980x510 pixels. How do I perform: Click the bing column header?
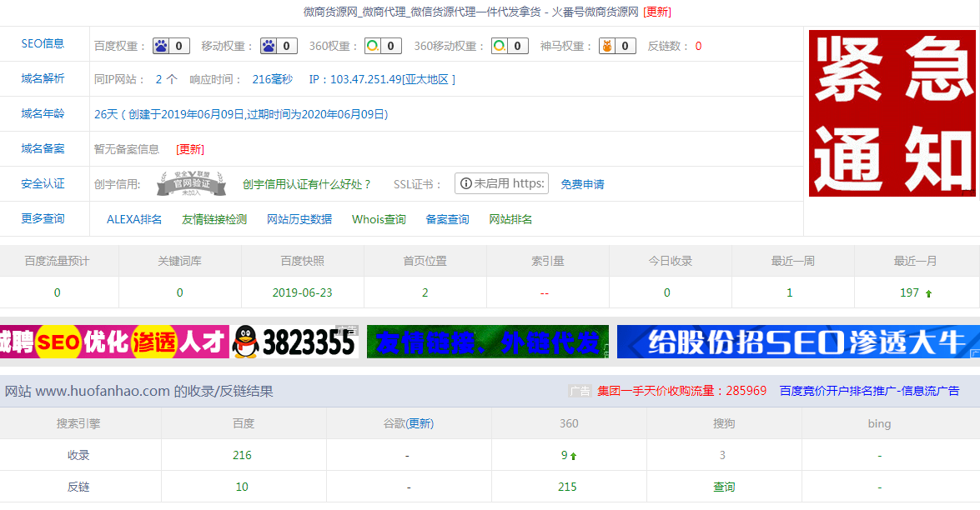pyautogui.click(x=879, y=424)
